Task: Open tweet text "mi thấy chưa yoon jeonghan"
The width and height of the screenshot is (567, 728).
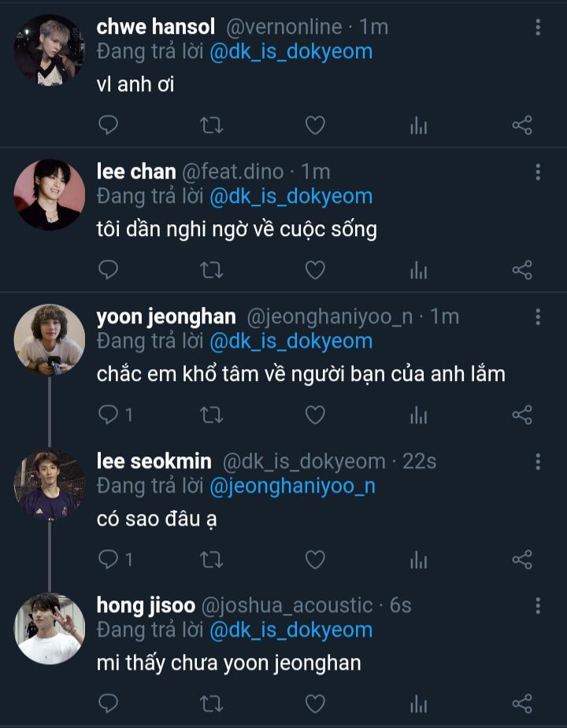Action: 228,663
